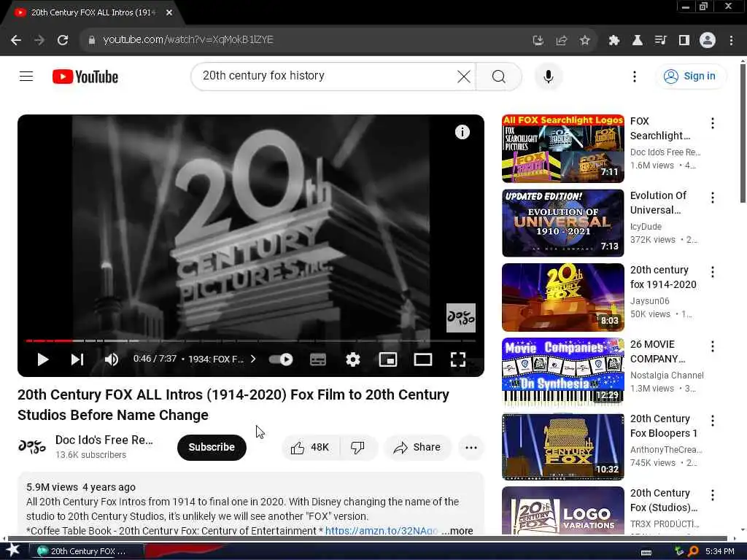Switch to theater mode
Screen dimensions: 747x560
422,359
